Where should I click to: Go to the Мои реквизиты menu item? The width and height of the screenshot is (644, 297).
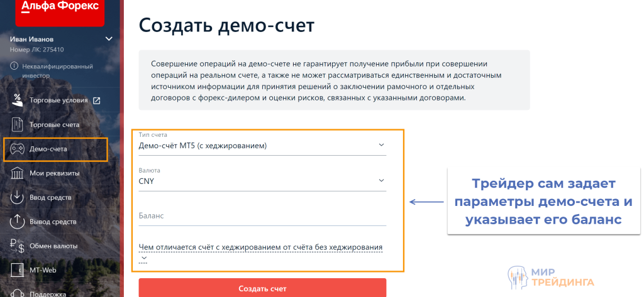(54, 173)
